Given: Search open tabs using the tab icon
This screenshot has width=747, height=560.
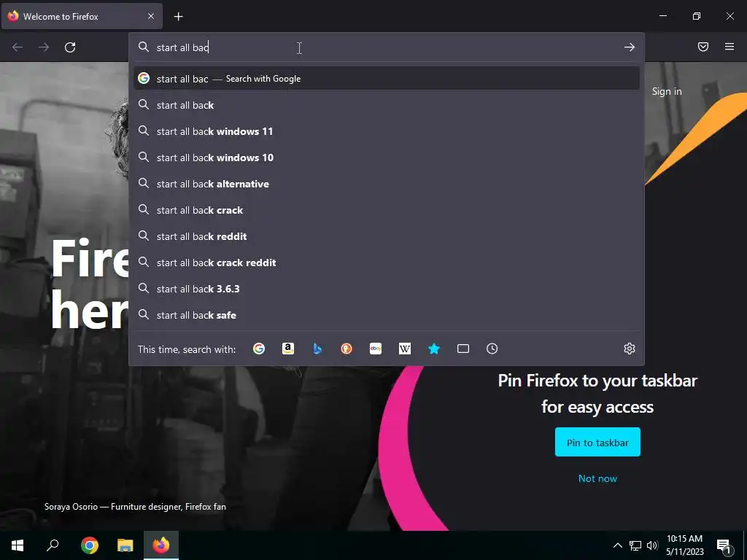Looking at the screenshot, I should click(x=463, y=349).
